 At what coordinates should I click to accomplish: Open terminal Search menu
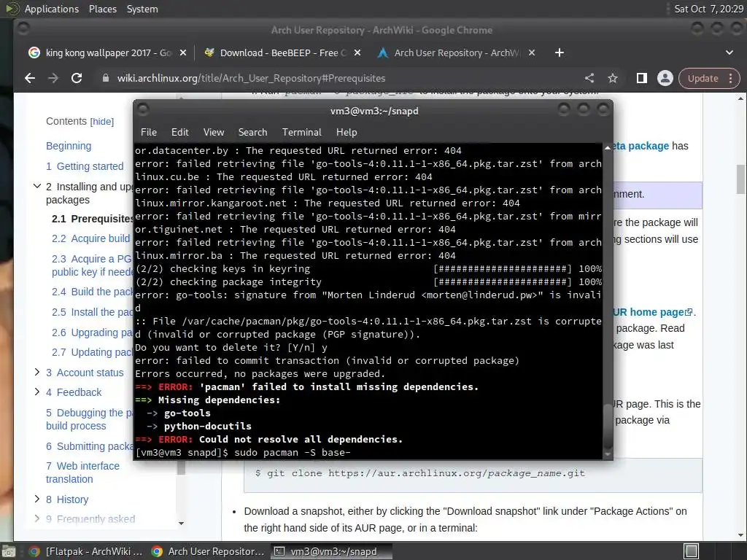[x=252, y=132]
